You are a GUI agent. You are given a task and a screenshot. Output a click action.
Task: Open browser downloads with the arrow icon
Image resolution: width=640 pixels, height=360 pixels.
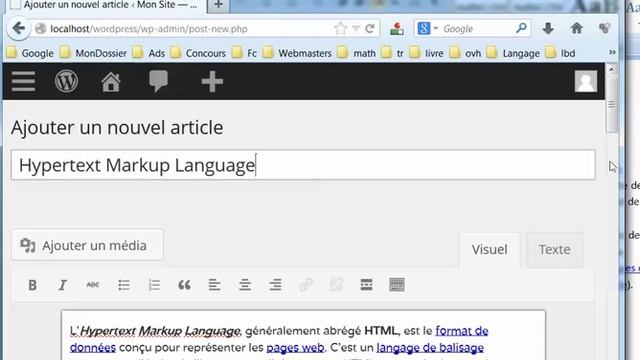coord(548,29)
